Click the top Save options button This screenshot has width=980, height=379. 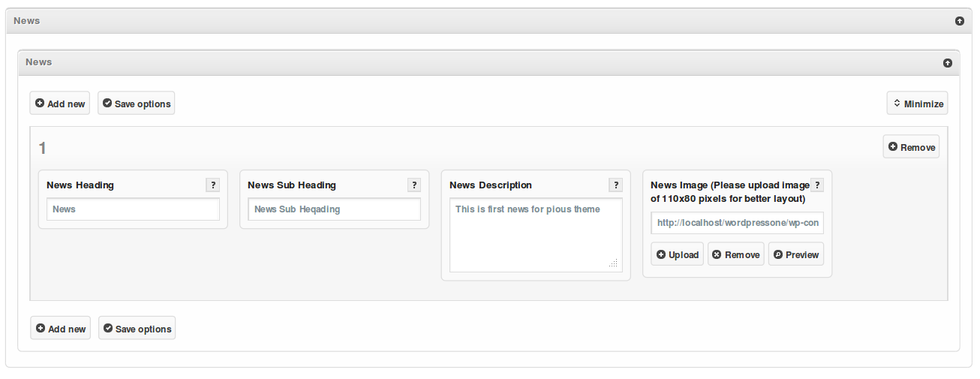[x=136, y=104]
